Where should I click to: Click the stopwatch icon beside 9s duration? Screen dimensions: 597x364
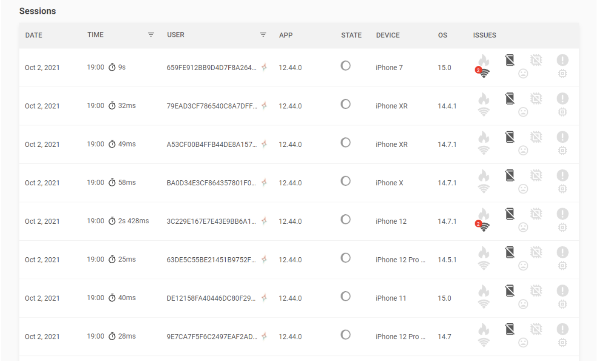tap(112, 67)
